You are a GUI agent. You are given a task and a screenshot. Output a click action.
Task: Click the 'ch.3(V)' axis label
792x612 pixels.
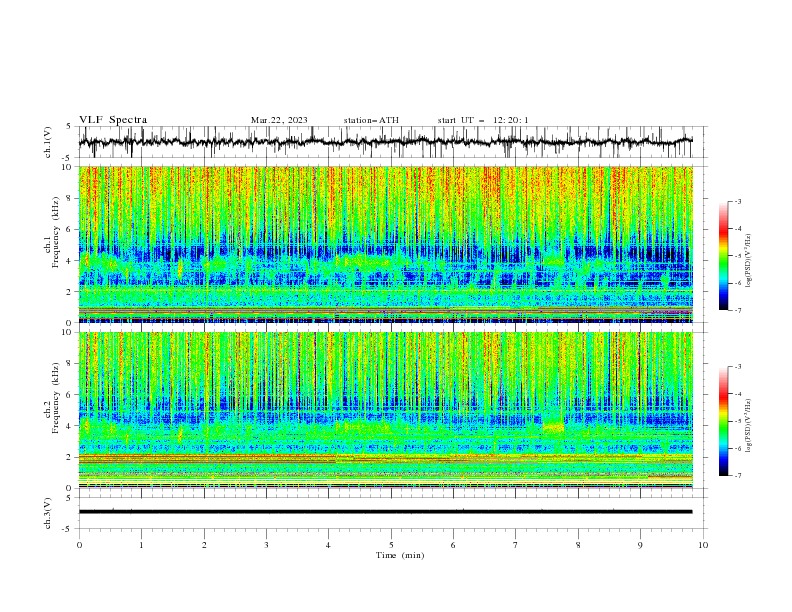(x=48, y=513)
